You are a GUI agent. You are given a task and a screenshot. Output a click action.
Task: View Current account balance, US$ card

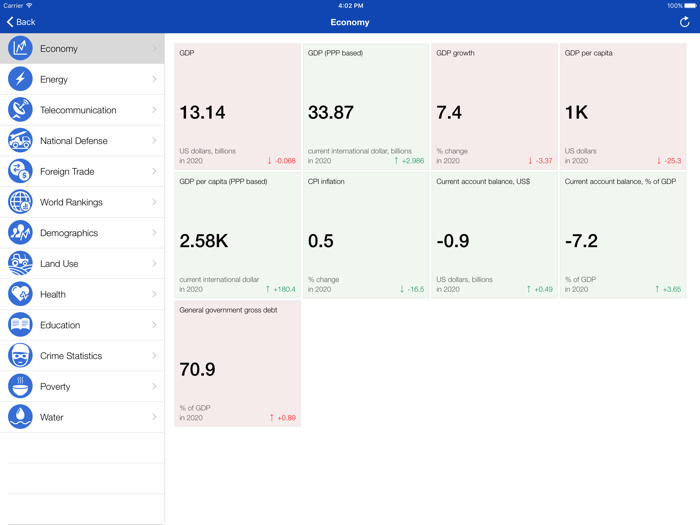coord(494,235)
